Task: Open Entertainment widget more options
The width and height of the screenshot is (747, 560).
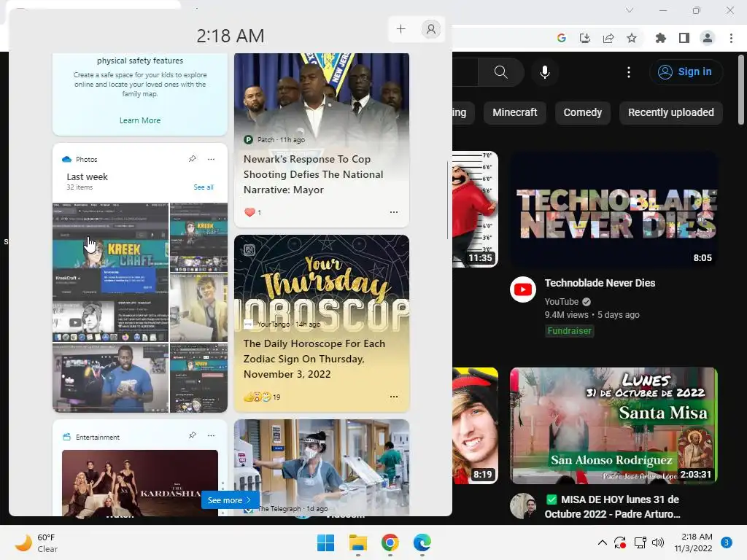Action: [x=211, y=435]
